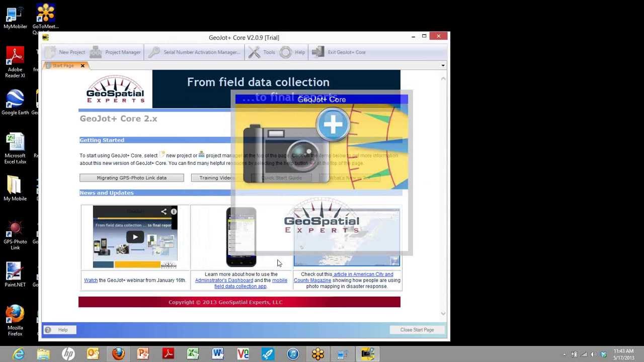Open the GPS-Photo Link desktop shortcut
The image size is (644, 362).
15,235
